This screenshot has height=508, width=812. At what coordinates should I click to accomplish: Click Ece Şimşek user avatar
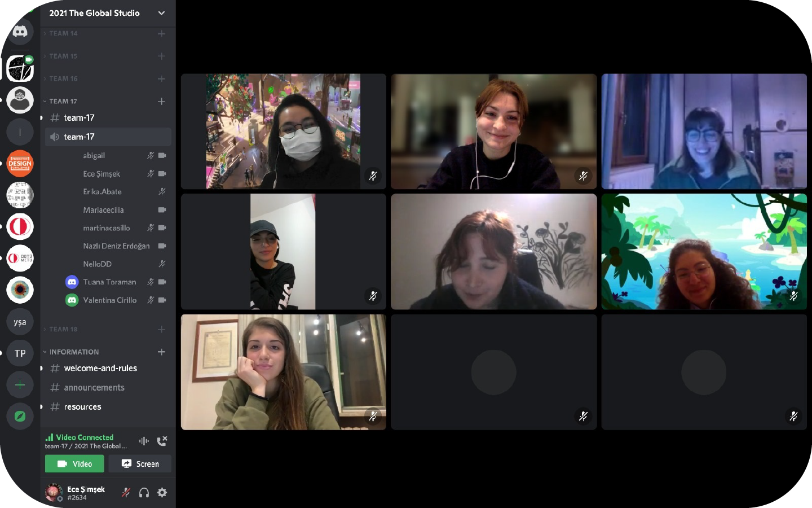(54, 492)
